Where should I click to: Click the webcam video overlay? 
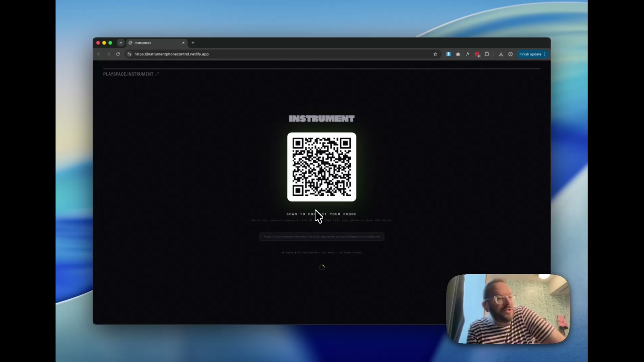pos(508,309)
